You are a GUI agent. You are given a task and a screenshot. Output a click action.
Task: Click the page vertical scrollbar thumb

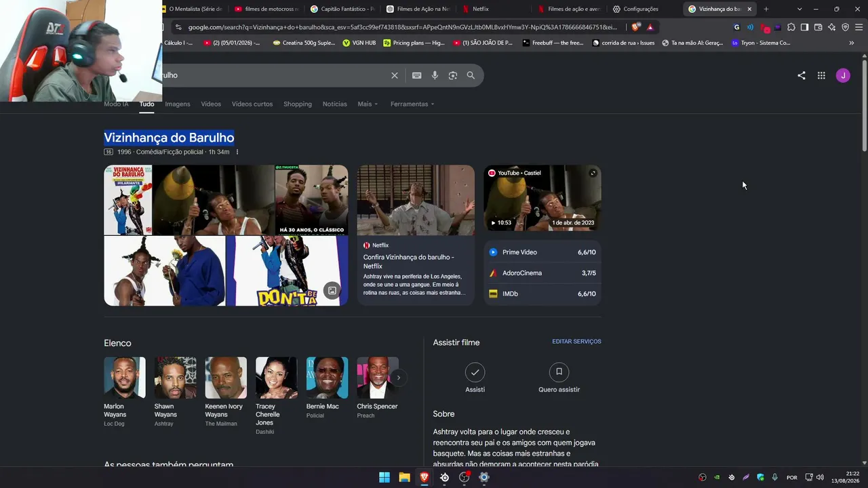pyautogui.click(x=864, y=107)
